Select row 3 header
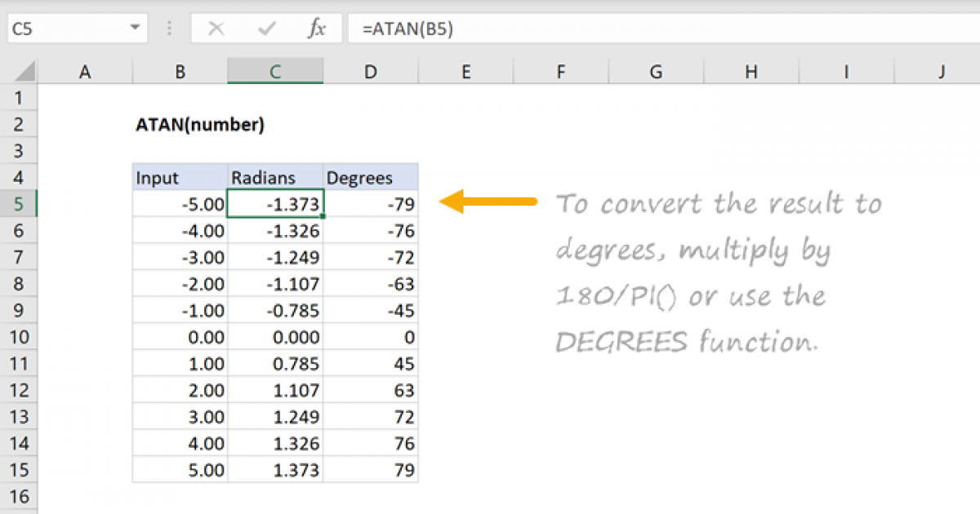The height and width of the screenshot is (514, 980). tap(19, 151)
